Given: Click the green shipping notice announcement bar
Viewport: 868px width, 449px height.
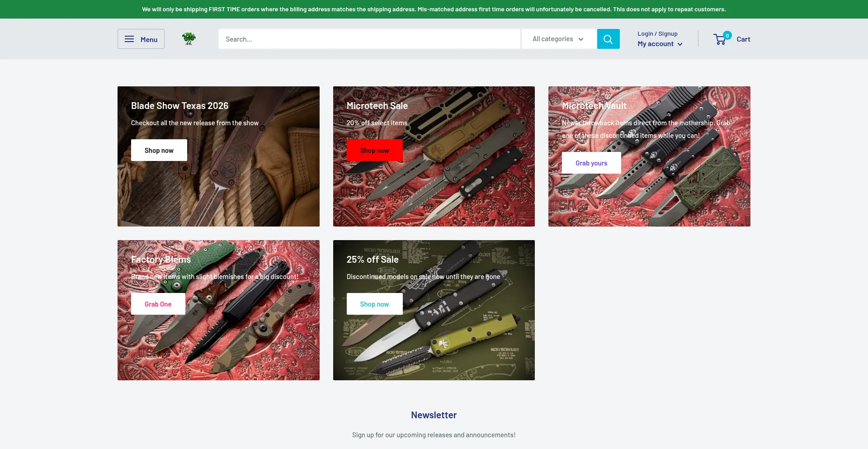Looking at the screenshot, I should pyautogui.click(x=434, y=9).
